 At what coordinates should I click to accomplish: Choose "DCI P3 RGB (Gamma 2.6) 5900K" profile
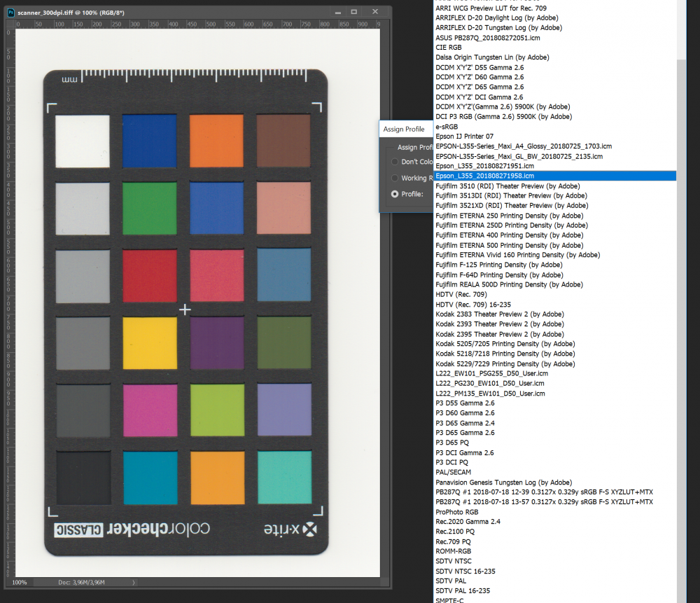coord(502,116)
